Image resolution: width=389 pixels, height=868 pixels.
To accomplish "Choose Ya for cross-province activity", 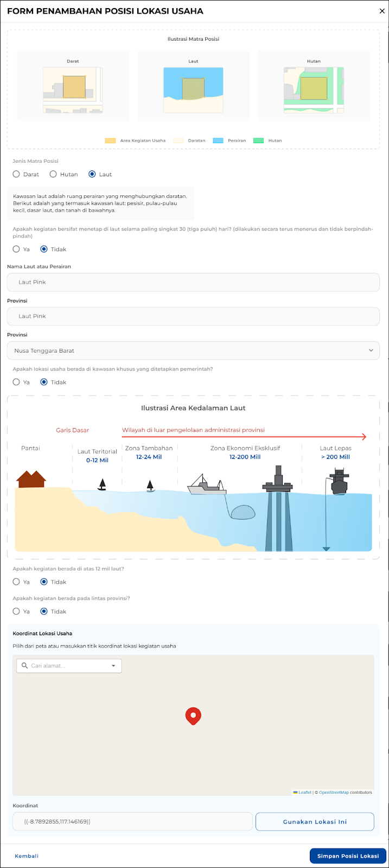I will tap(16, 611).
